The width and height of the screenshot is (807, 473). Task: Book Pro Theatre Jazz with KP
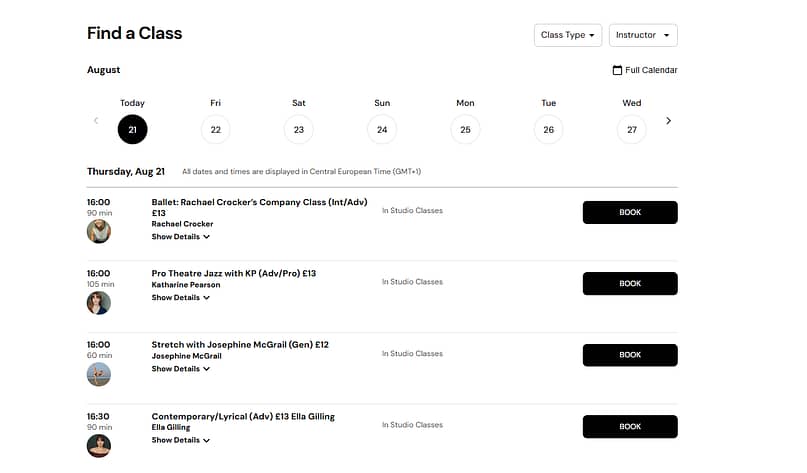pos(630,284)
